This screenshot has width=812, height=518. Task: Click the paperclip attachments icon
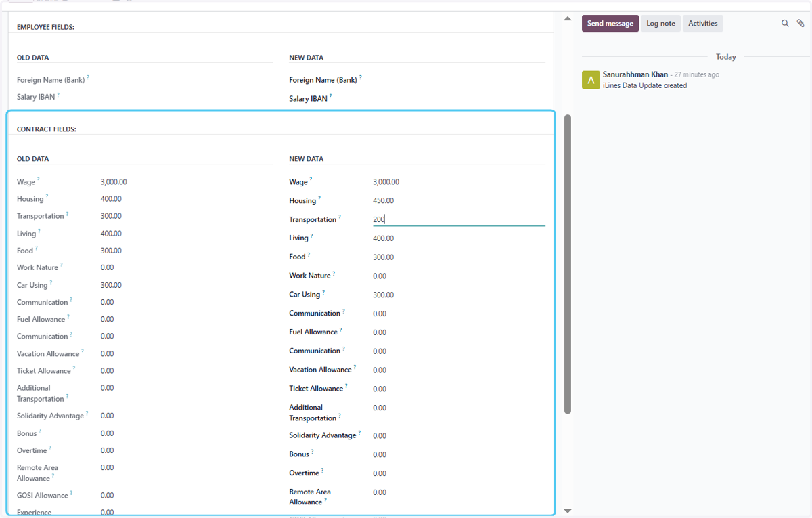tap(800, 23)
